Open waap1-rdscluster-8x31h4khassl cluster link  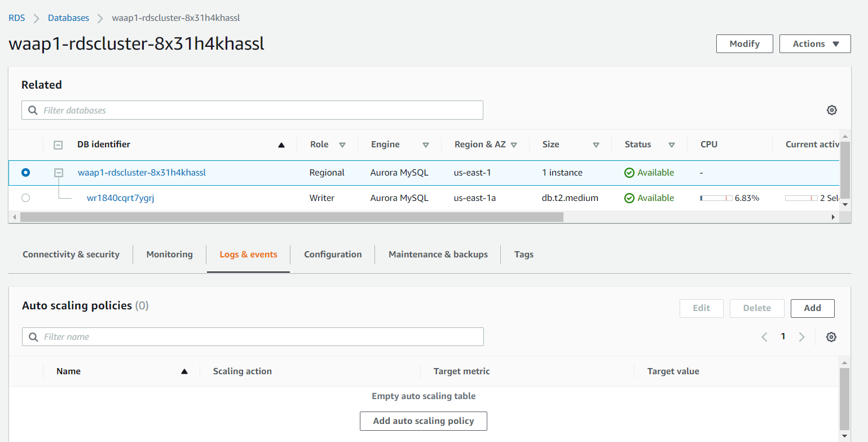(142, 173)
